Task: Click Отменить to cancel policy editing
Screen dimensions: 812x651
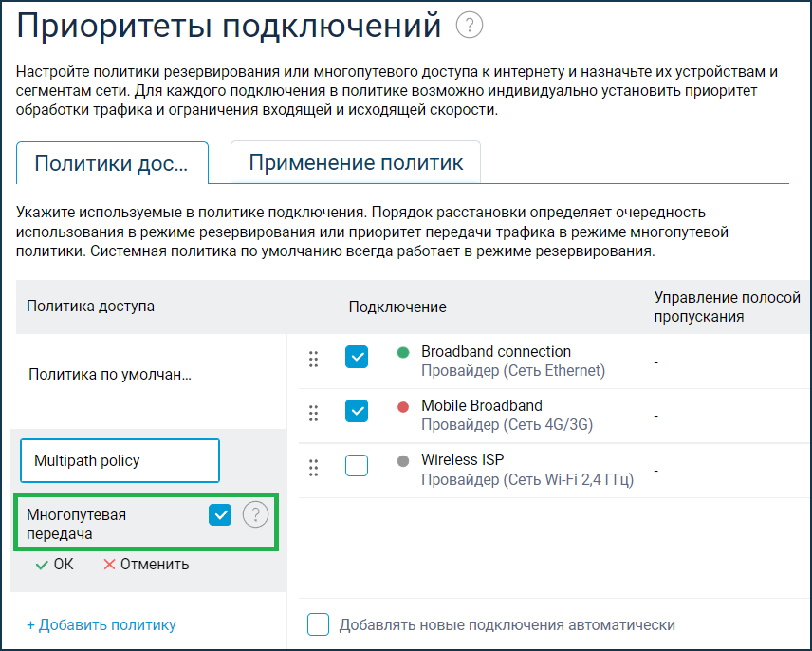Action: [146, 565]
